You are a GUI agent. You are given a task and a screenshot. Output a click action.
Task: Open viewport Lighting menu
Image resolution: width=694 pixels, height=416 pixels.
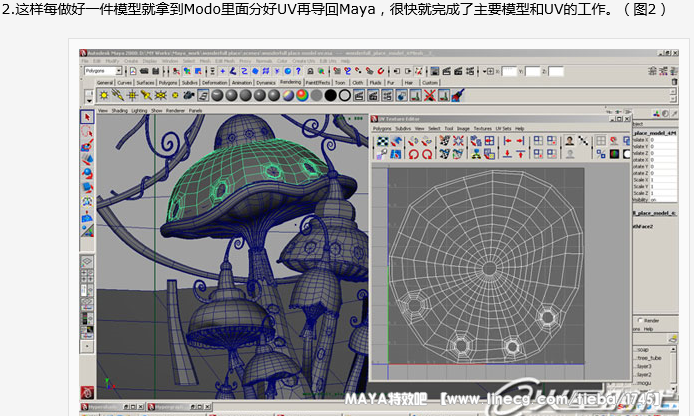(139, 111)
